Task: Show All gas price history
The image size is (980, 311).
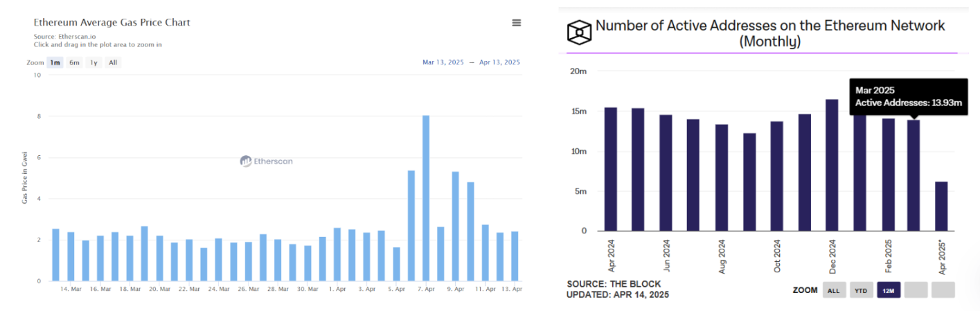Action: (113, 62)
